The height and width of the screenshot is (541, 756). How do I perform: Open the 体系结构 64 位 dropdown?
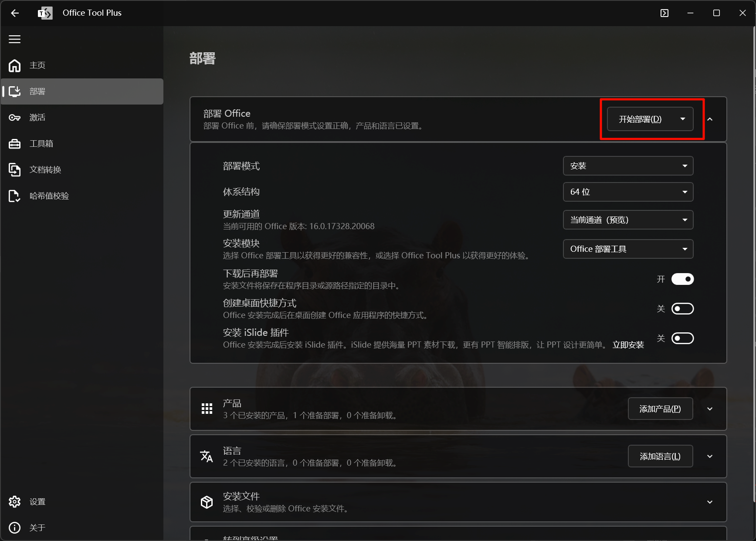628,192
